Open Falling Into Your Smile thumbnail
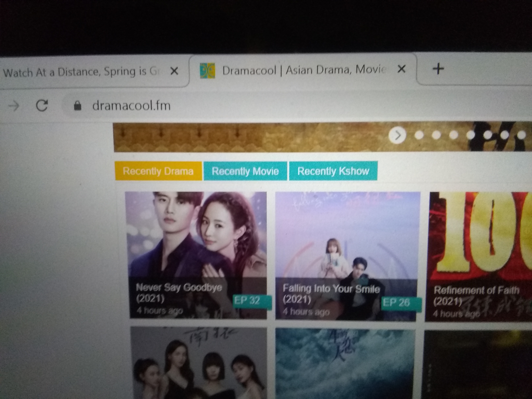This screenshot has width=532, height=399. tap(347, 256)
